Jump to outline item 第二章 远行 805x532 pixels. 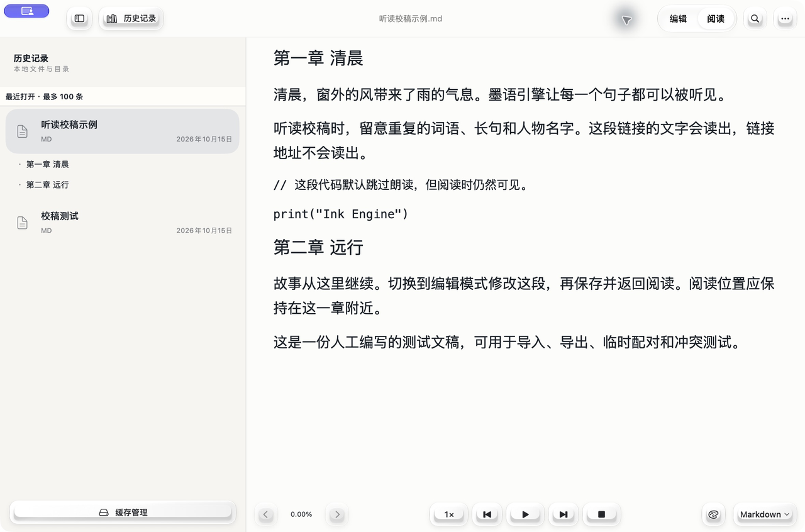(47, 185)
